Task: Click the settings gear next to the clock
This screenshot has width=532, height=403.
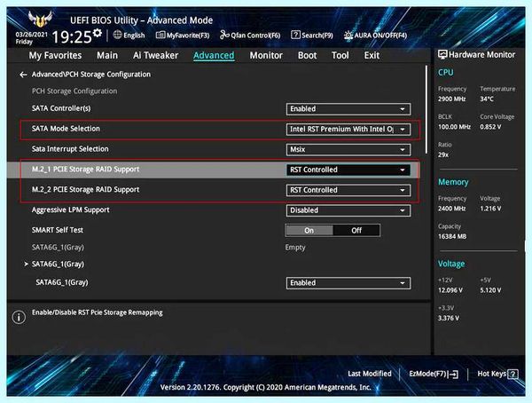Action: coord(98,33)
